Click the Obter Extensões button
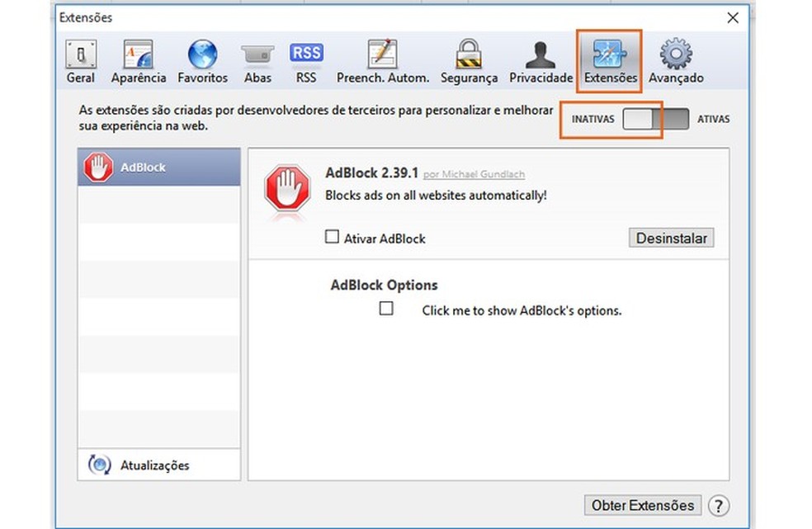812x529 pixels. (643, 505)
